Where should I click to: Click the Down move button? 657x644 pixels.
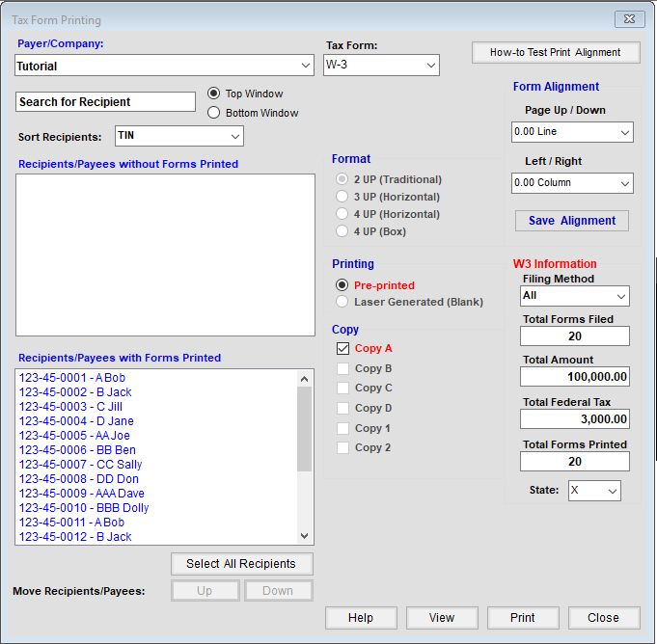[278, 590]
